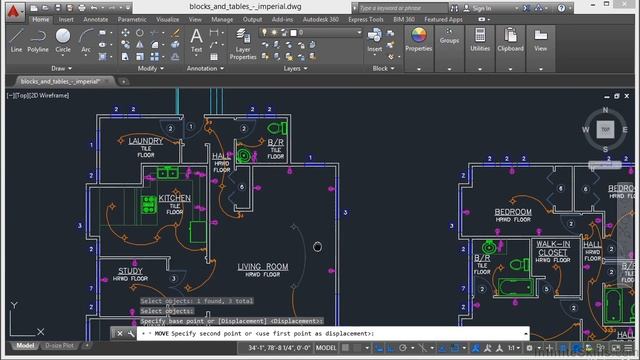Click the ViewCube TOP face

(605, 129)
